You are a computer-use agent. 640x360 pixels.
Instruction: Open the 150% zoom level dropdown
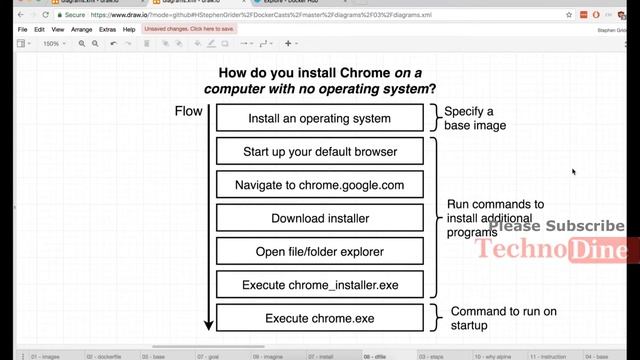tap(54, 43)
